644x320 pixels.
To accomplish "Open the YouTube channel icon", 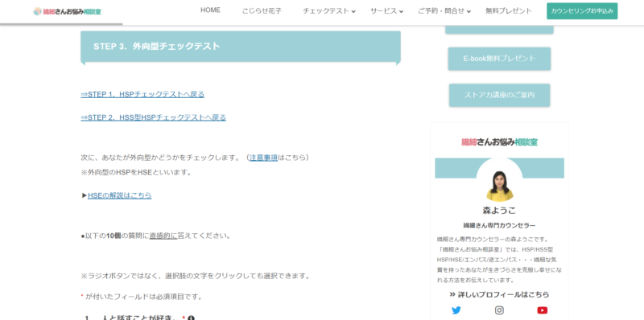I will click(x=542, y=310).
